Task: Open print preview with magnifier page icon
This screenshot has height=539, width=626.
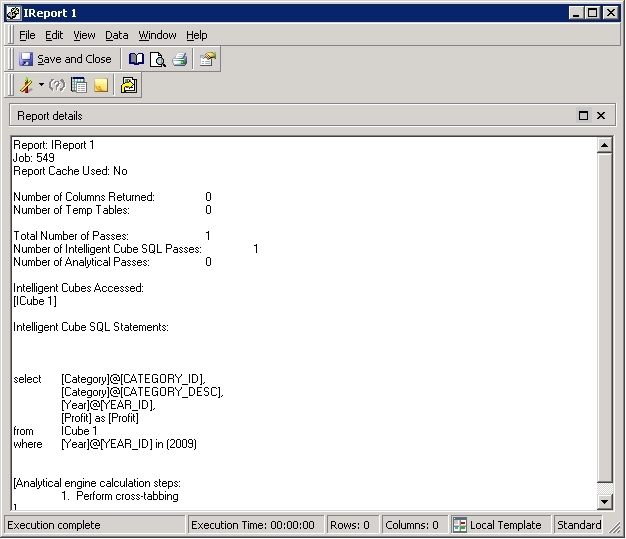Action: [x=158, y=59]
